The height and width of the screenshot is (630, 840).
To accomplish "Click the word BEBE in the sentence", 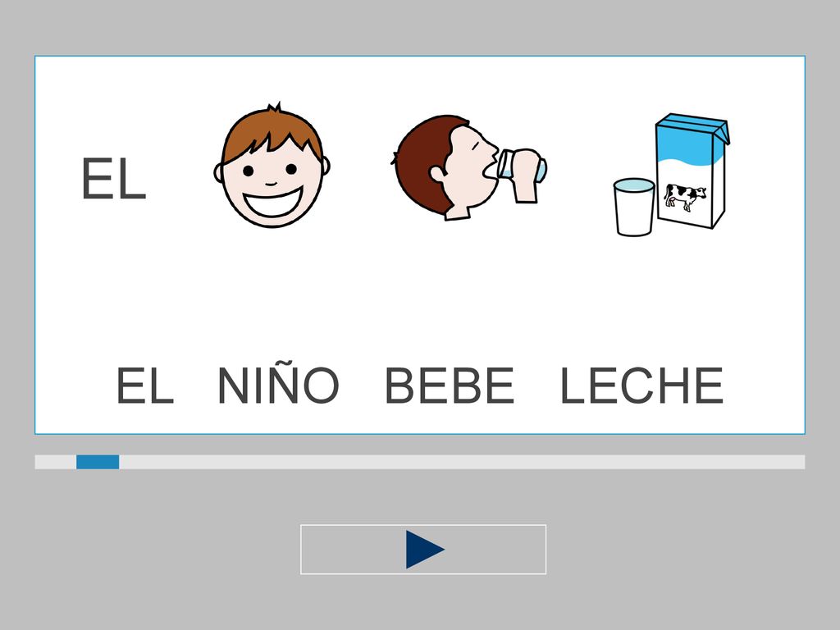I will point(450,386).
